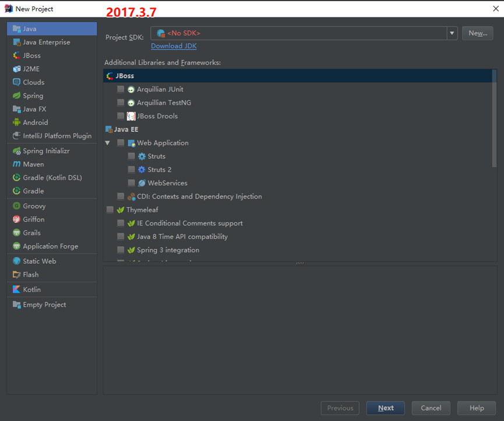Click the frameworks list vertical scrollbar
504x421 pixels.
click(494, 118)
